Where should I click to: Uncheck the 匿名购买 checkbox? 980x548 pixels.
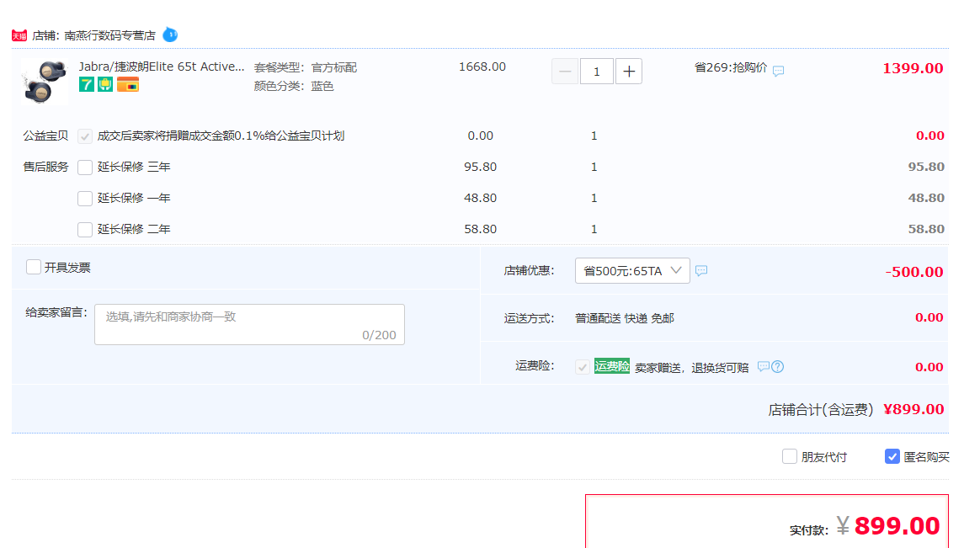tap(892, 457)
